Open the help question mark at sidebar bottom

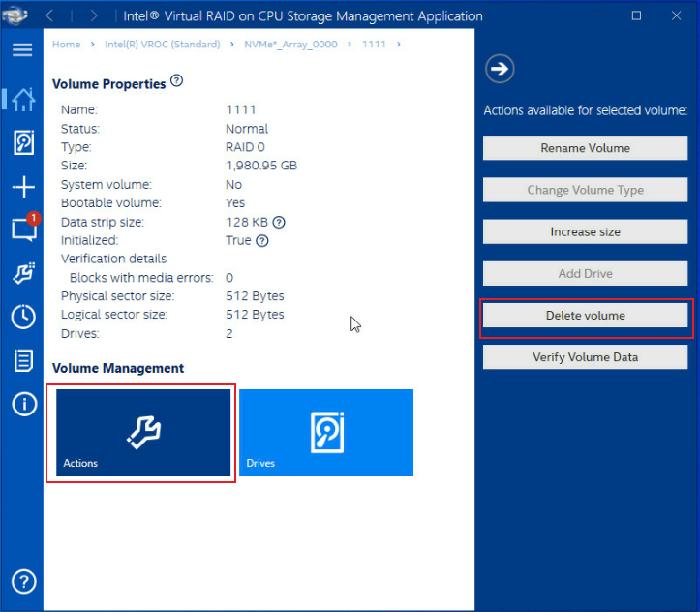point(23,582)
